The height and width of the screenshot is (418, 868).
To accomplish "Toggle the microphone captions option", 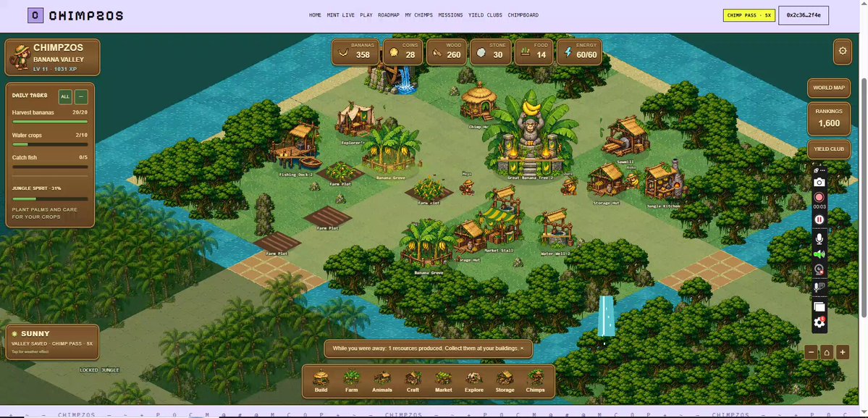I will click(x=819, y=287).
